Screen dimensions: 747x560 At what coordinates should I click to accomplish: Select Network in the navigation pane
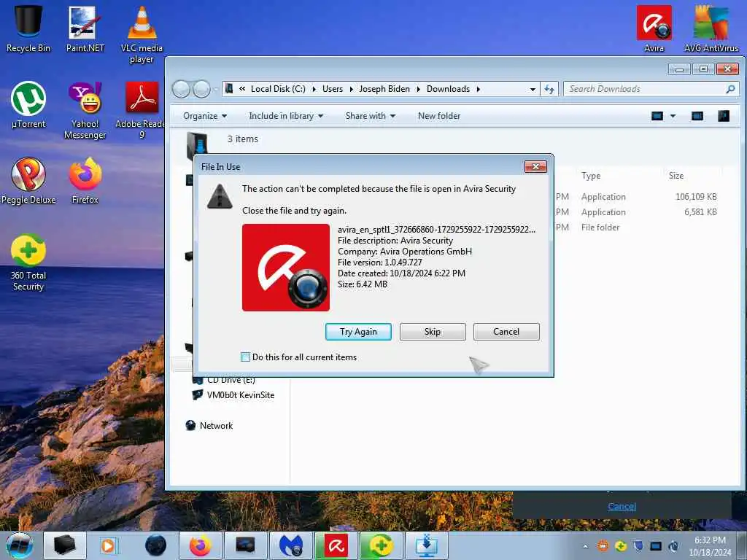tap(216, 426)
